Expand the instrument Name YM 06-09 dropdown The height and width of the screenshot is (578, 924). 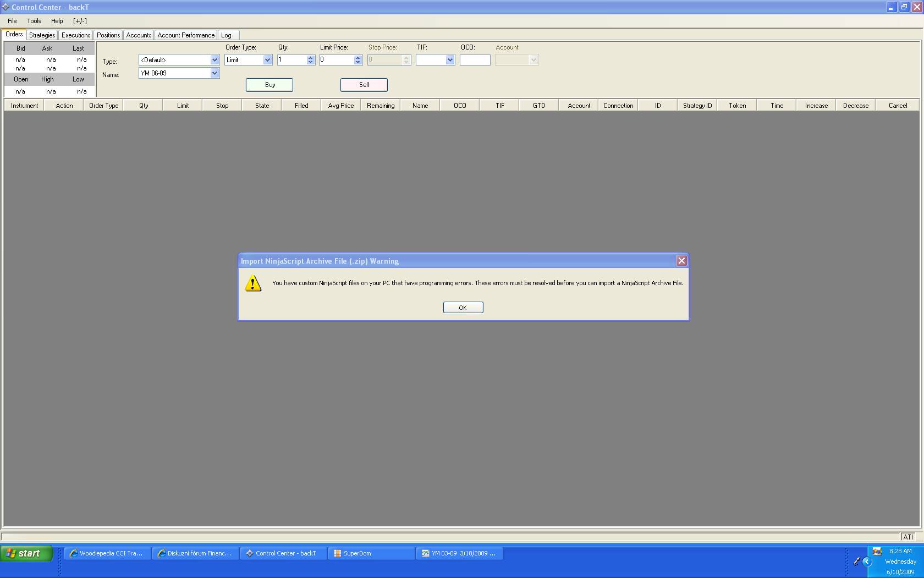(x=215, y=73)
